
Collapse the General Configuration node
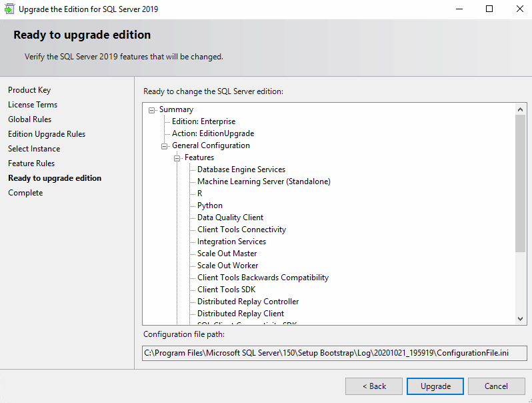point(165,146)
